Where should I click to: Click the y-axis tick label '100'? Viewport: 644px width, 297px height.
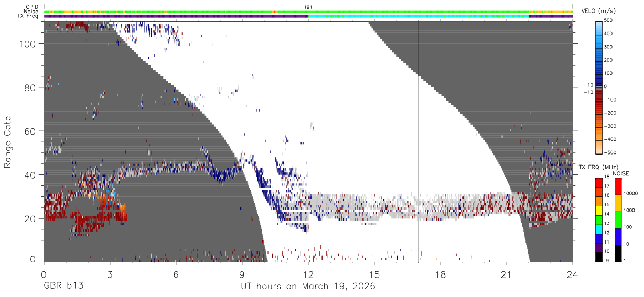[28, 45]
